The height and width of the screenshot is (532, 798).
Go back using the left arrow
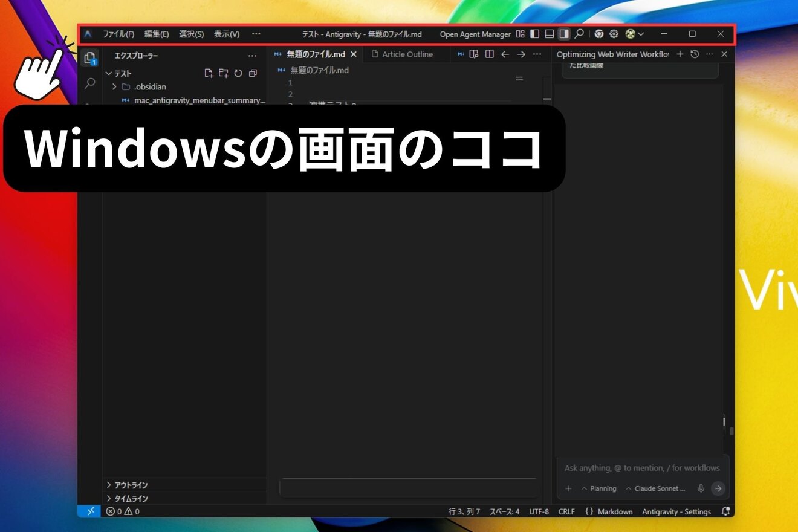click(505, 54)
